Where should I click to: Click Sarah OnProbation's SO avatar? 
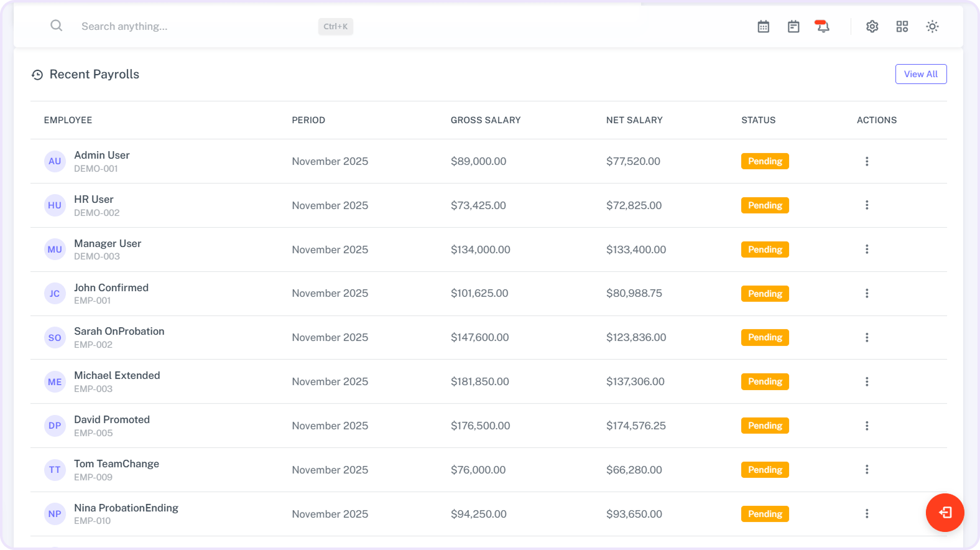pos(55,338)
